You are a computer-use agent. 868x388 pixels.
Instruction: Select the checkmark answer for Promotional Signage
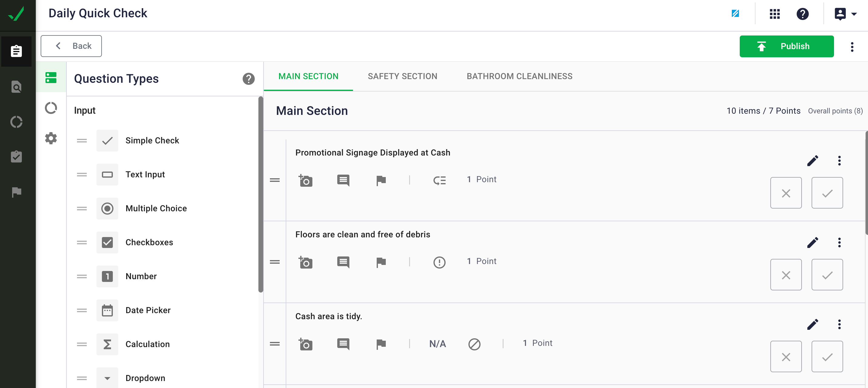click(x=827, y=193)
